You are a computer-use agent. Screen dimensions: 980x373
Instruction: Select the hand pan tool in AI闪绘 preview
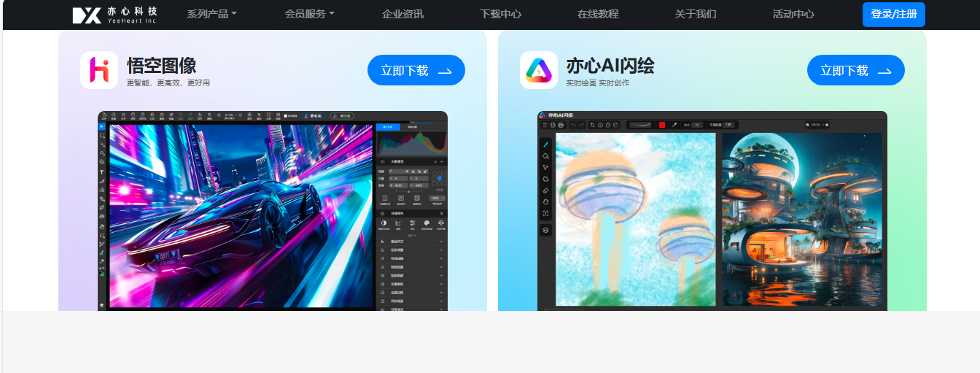pos(545,201)
